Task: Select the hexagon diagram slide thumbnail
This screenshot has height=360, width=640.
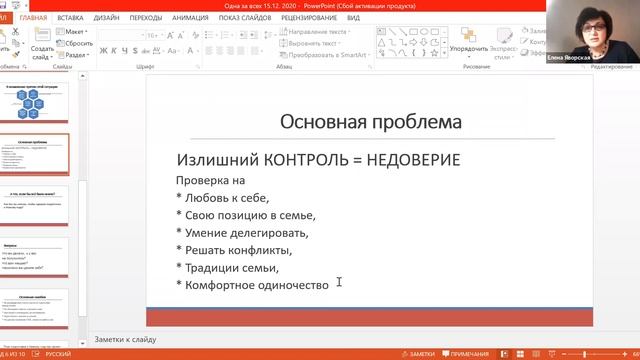Action: point(34,102)
